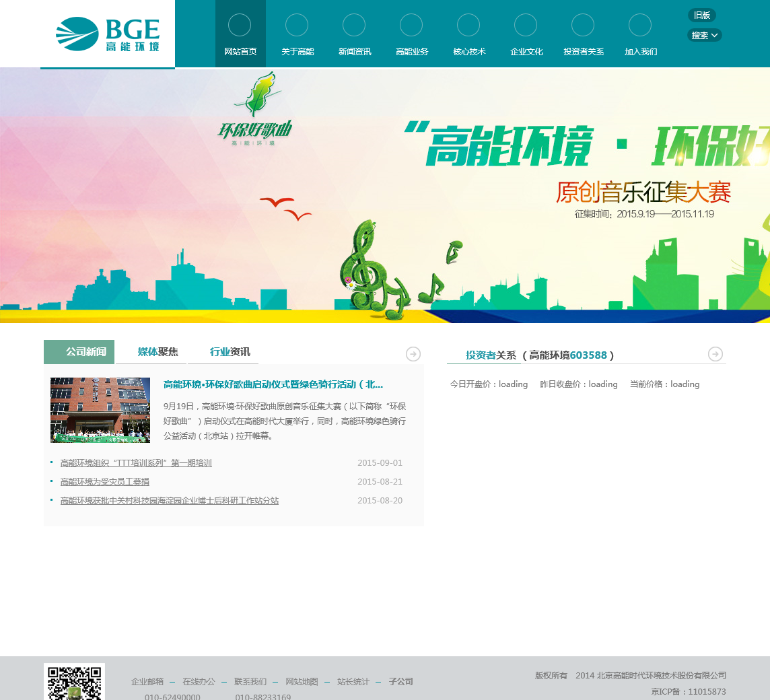Click the circle icon above 新闻资讯

[354, 25]
